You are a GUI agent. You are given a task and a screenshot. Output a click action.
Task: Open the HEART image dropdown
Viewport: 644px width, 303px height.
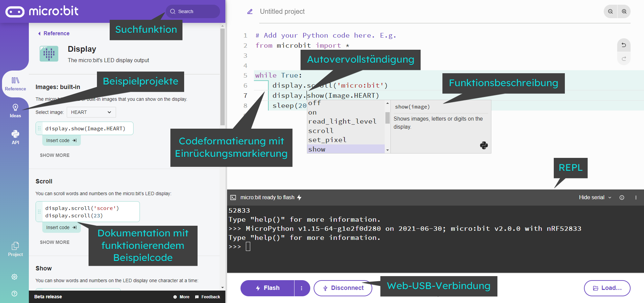coord(91,112)
